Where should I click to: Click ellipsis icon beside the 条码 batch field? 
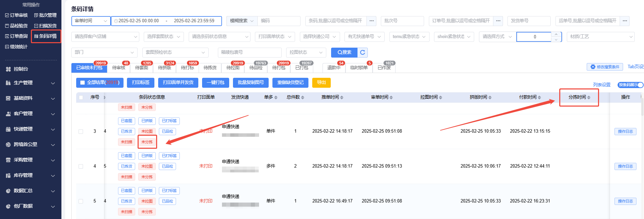coord(371,21)
